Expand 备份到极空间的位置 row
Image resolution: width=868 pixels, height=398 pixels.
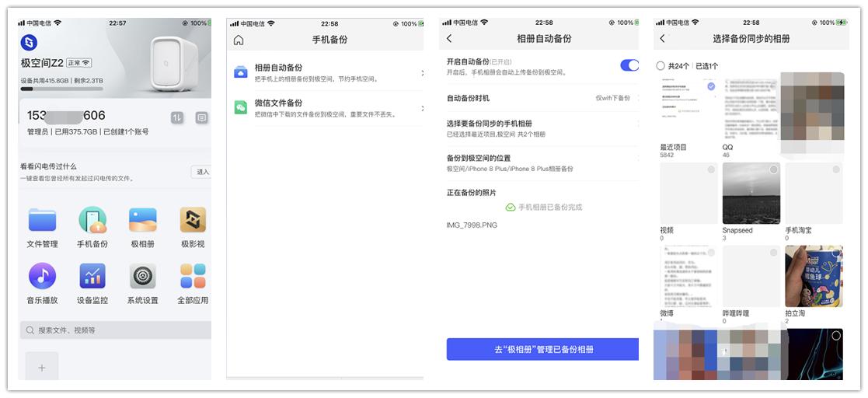(x=542, y=162)
